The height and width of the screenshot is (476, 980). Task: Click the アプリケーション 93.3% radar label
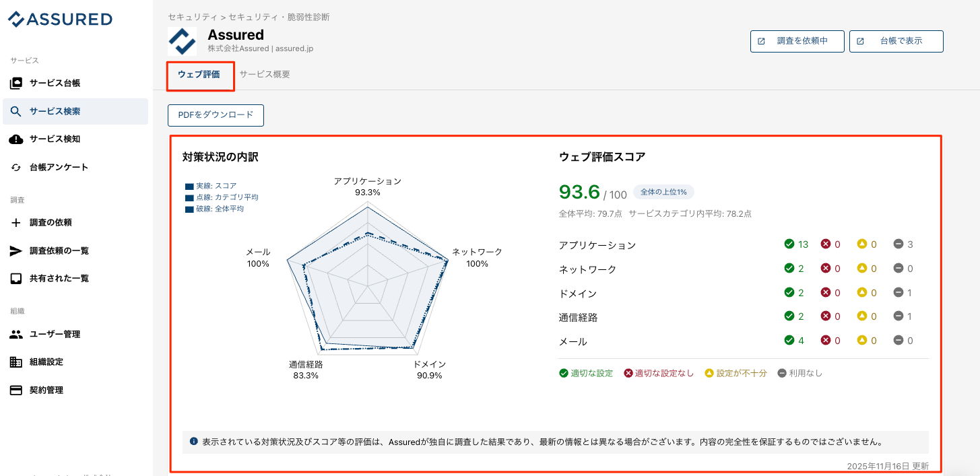[368, 186]
